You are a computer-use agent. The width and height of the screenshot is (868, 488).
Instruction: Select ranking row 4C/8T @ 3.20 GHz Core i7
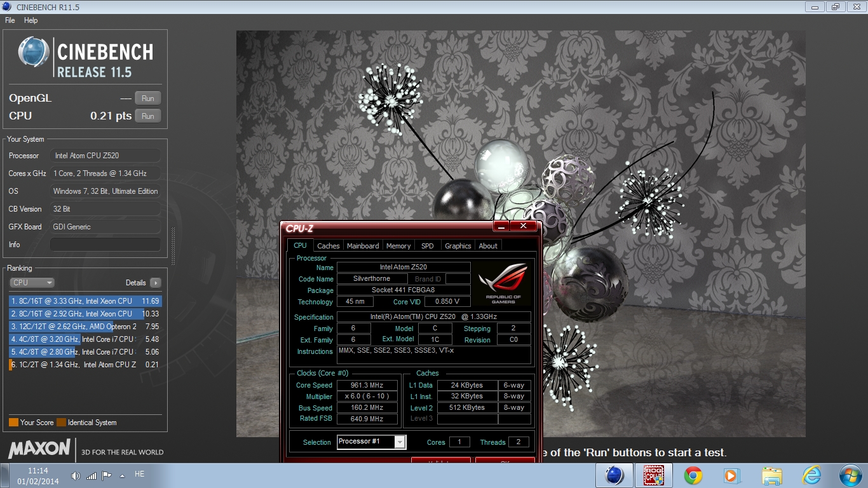85,339
